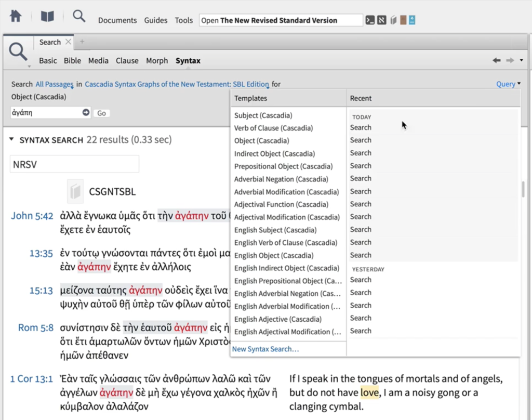
Task: Choose English Verb of Clause (Cascadia)
Action: (x=286, y=242)
